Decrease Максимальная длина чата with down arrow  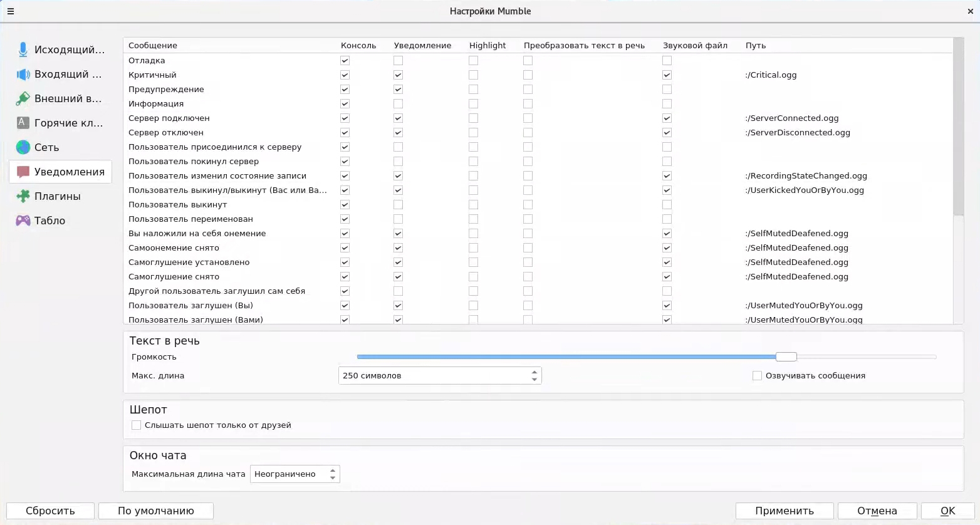point(333,478)
